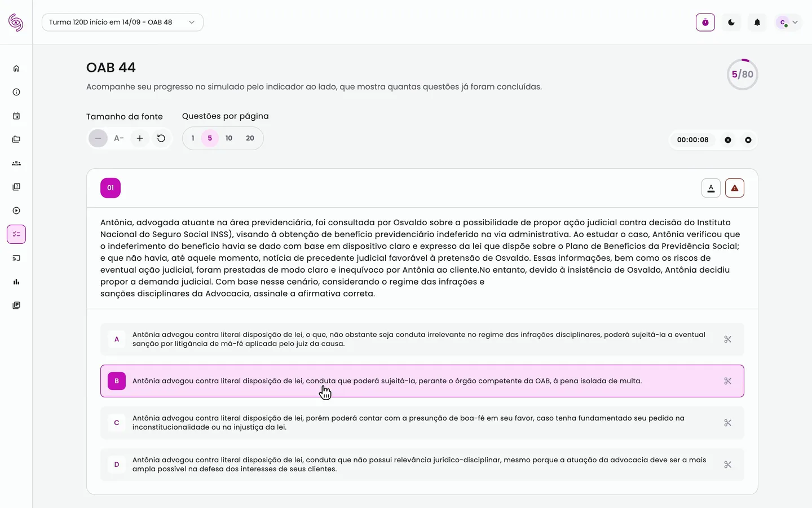Screen dimensions: 812x508
Task: Select answer option A
Action: click(x=422, y=339)
